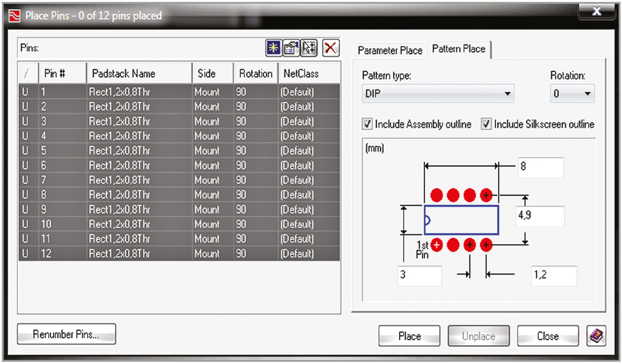Open pin properties icon in Pins toolbar
Screen dimensions: 622x364
[291, 48]
